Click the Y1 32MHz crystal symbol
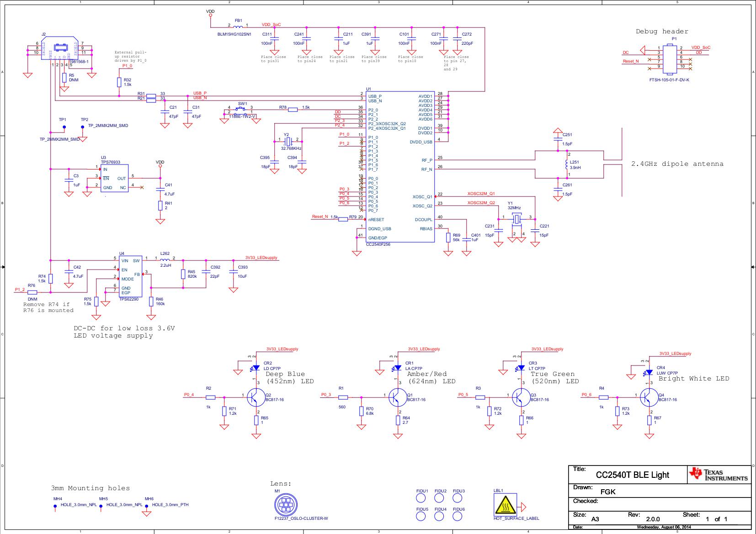The image size is (756, 534). (517, 219)
